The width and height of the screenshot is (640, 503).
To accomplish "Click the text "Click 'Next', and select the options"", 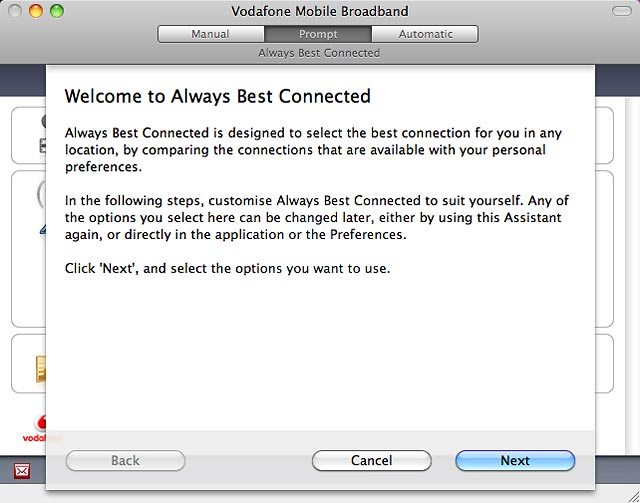I will 173,269.
